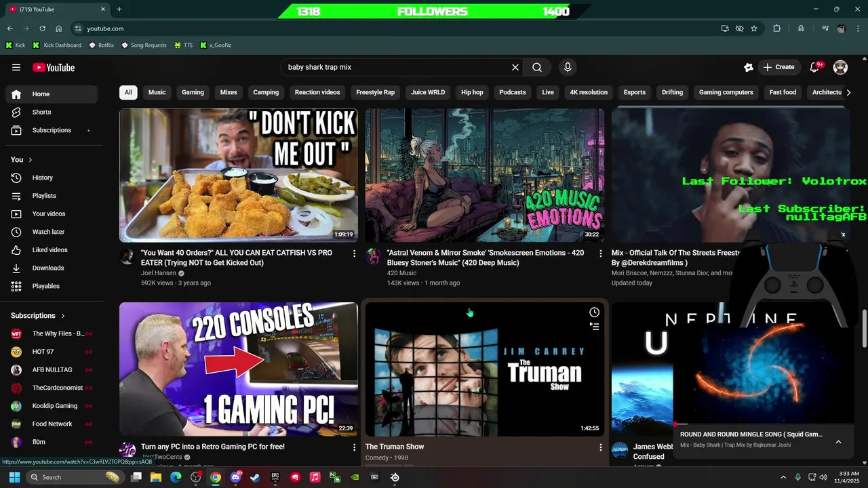868x488 pixels.
Task: Select the 4K resolution chip
Action: tap(589, 92)
